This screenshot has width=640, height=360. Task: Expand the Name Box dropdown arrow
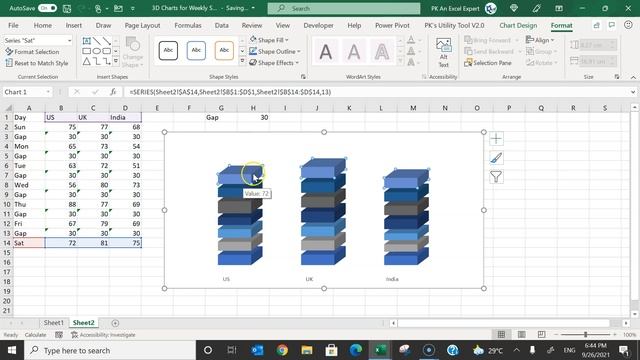48,92
